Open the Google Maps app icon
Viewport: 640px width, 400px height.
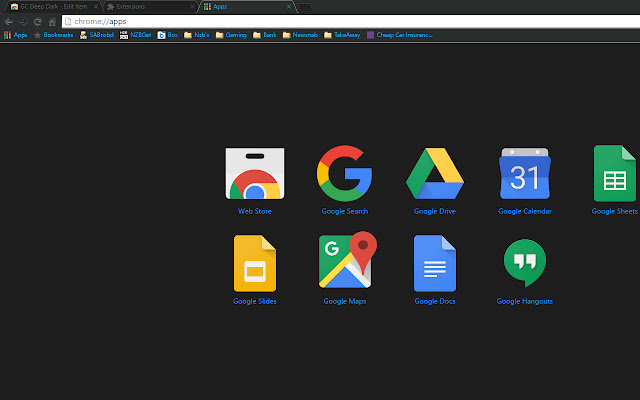pyautogui.click(x=347, y=260)
